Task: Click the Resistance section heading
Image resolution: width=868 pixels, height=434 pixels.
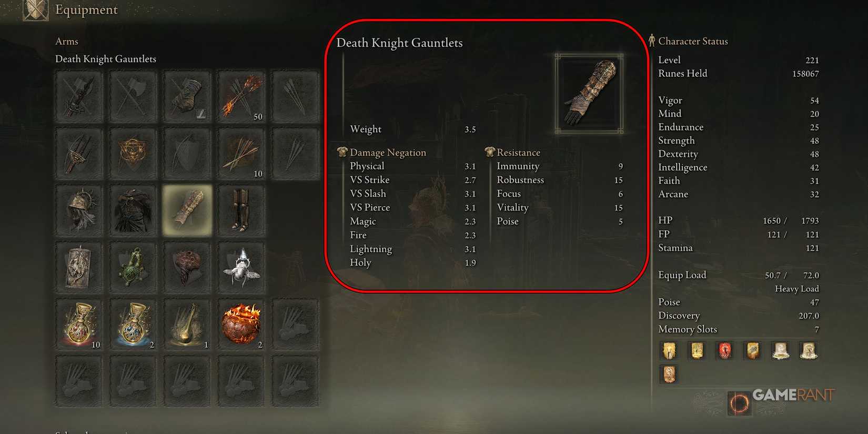Action: (518, 153)
